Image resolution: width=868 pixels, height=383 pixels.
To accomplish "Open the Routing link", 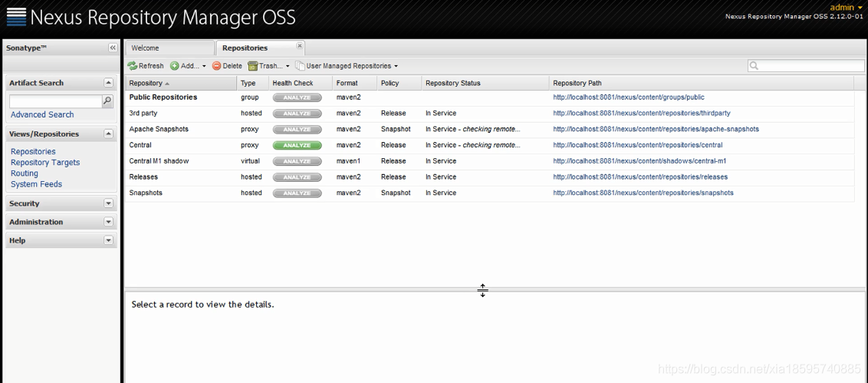I will (25, 173).
